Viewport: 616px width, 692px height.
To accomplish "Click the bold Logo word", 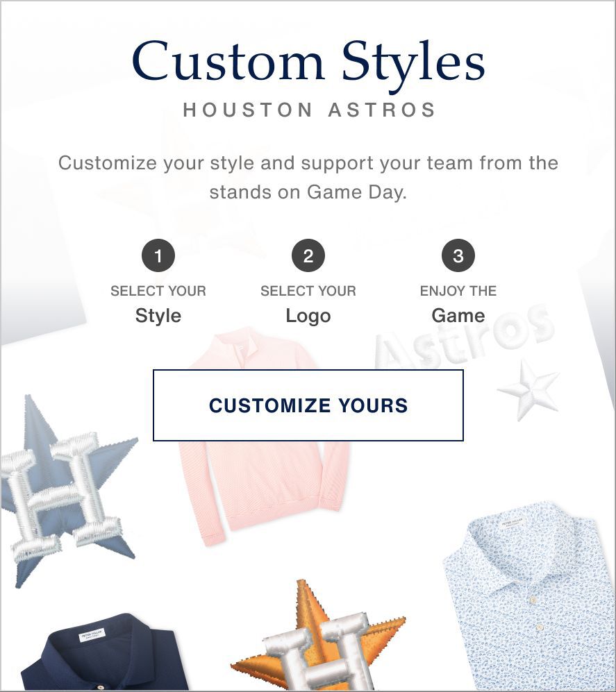I will [x=308, y=316].
